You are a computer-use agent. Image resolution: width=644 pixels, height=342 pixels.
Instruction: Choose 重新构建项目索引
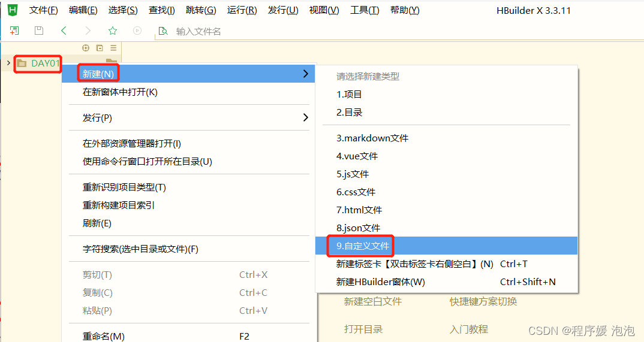(x=188, y=205)
